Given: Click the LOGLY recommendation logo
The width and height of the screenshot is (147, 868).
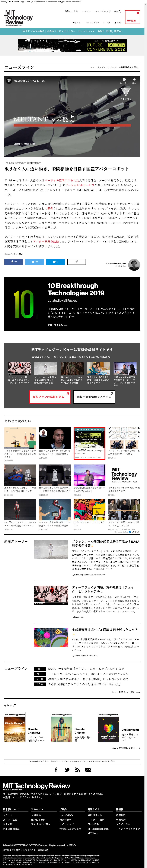Looking at the screenshot, I should (134, 532).
